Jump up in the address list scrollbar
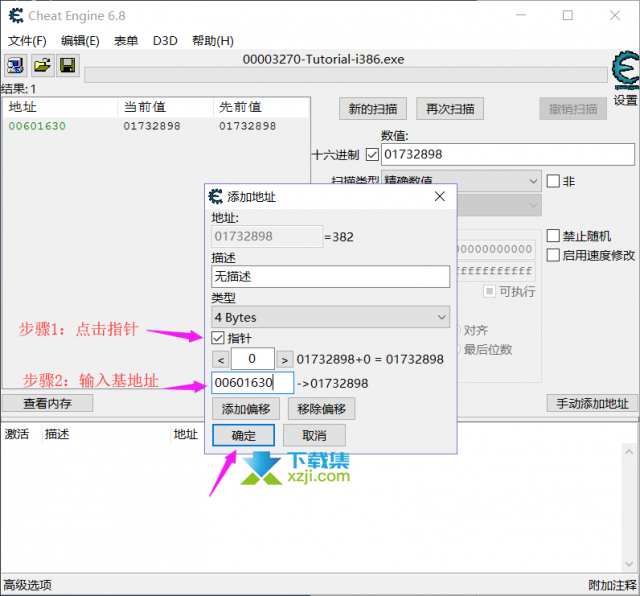Viewport: 640px width, 596px height. tap(629, 452)
